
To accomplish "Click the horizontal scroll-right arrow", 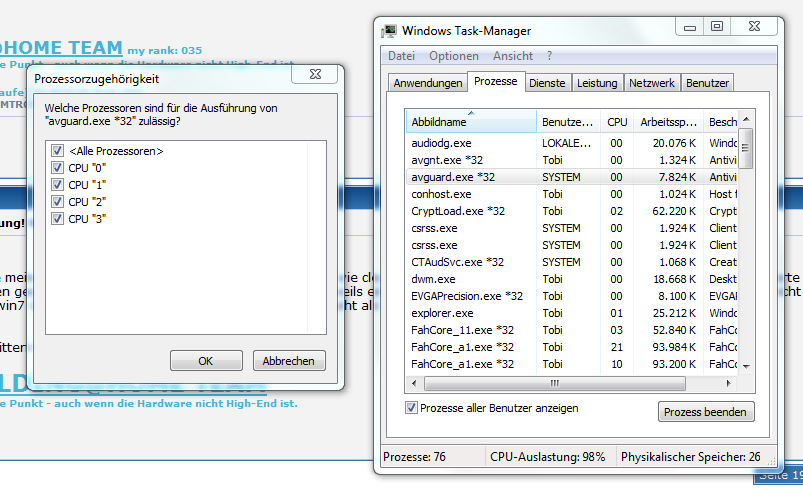I will point(728,383).
